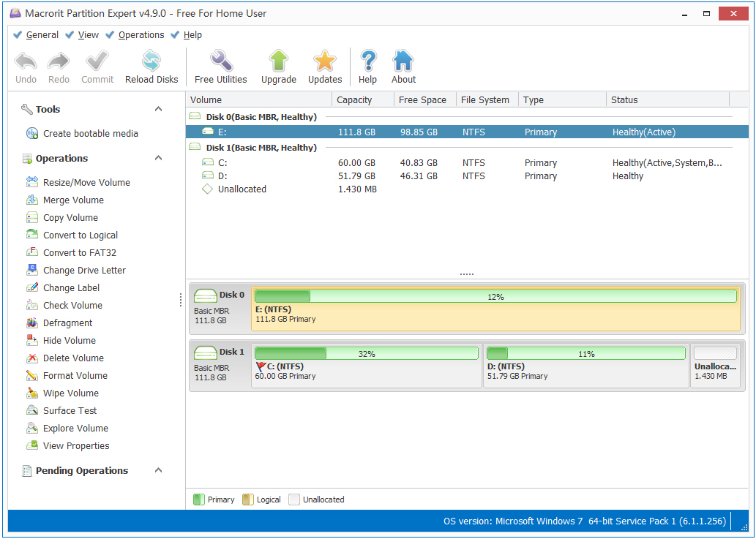The image size is (756, 539).
Task: Click D: partition 11% usage bar
Action: [x=585, y=353]
